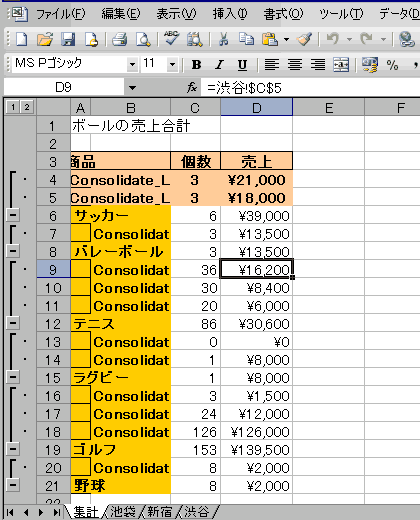Go to next sheet tab arrow
420x520 pixels.
point(41,512)
